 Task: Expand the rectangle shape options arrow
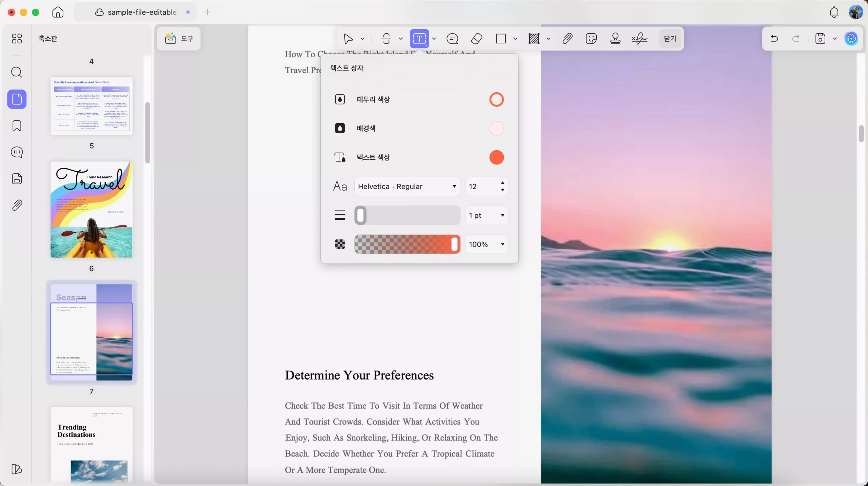515,39
